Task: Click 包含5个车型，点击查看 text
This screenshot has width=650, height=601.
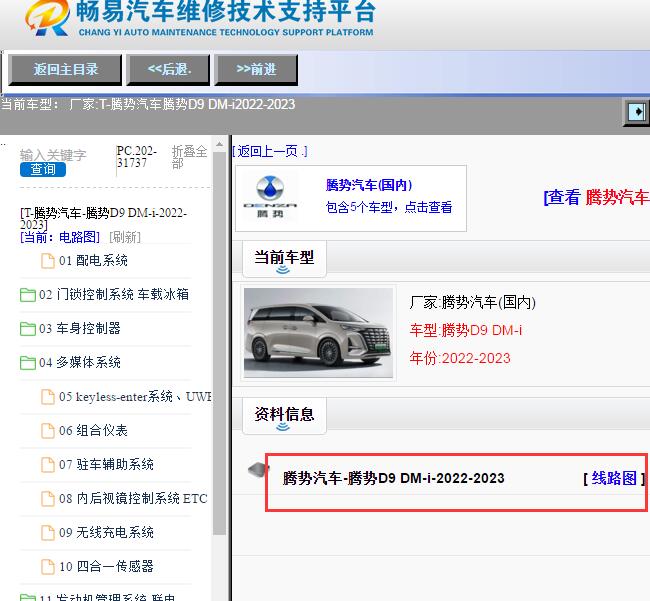Action: (x=389, y=207)
